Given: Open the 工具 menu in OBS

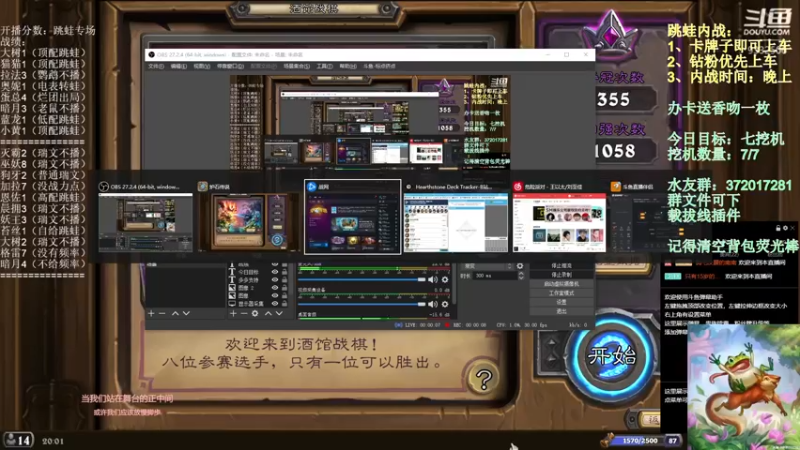Looking at the screenshot, I should tap(324, 66).
